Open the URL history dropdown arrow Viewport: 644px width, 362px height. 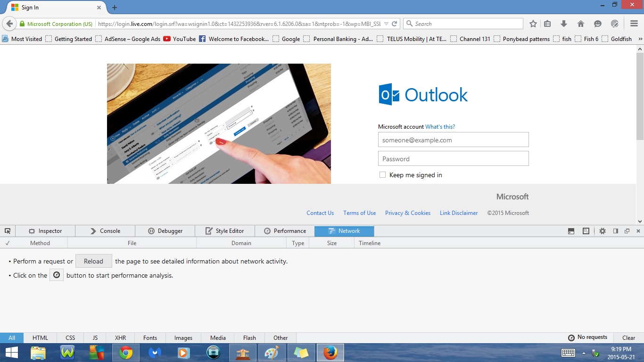pos(386,24)
